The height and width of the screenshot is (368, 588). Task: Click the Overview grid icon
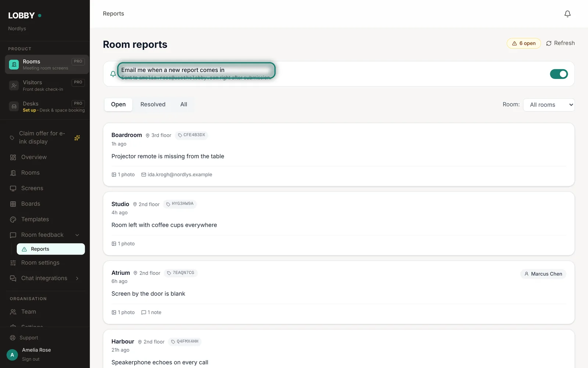point(13,158)
